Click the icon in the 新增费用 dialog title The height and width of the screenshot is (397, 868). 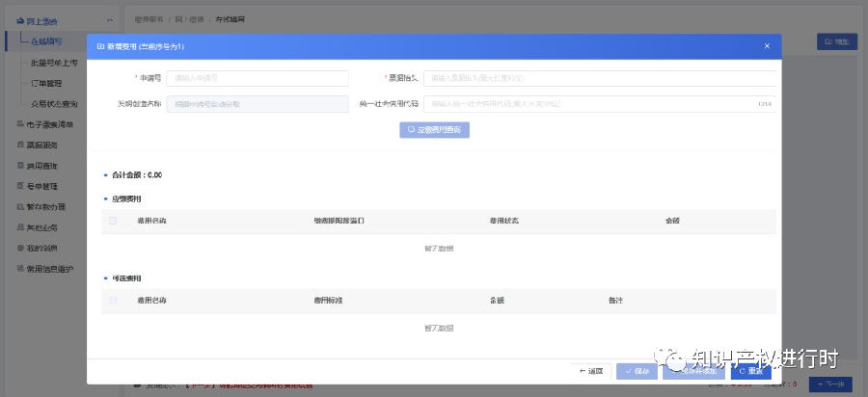[100, 47]
